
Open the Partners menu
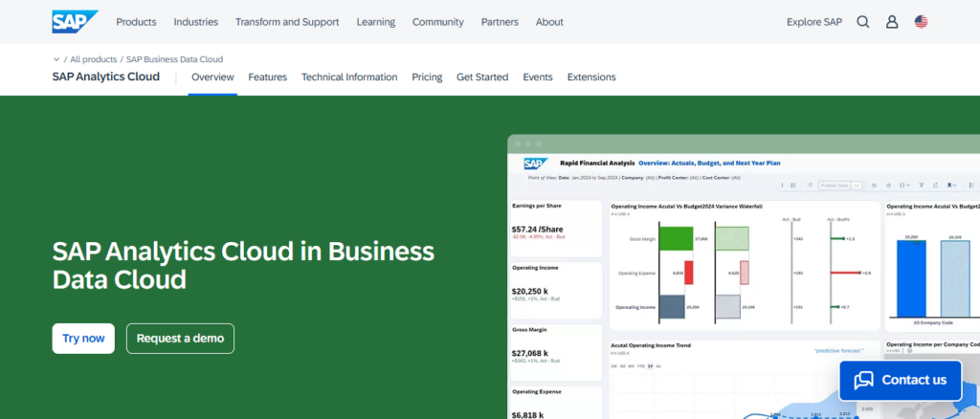tap(500, 22)
